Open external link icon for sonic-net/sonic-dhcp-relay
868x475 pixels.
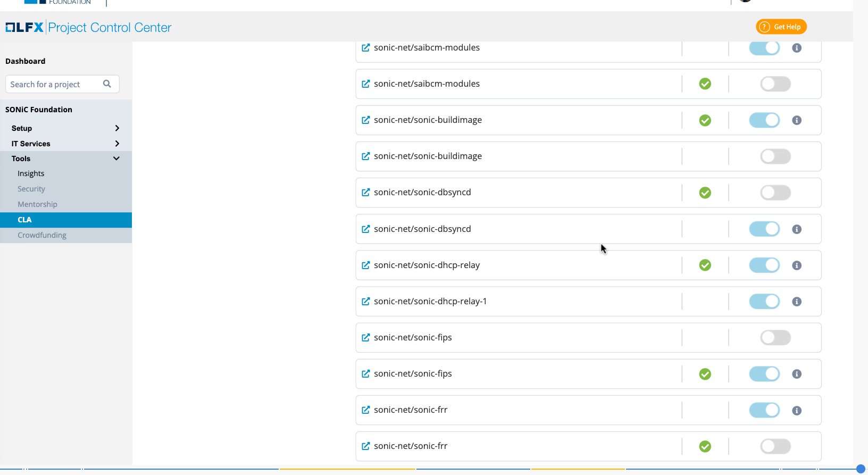[366, 265]
